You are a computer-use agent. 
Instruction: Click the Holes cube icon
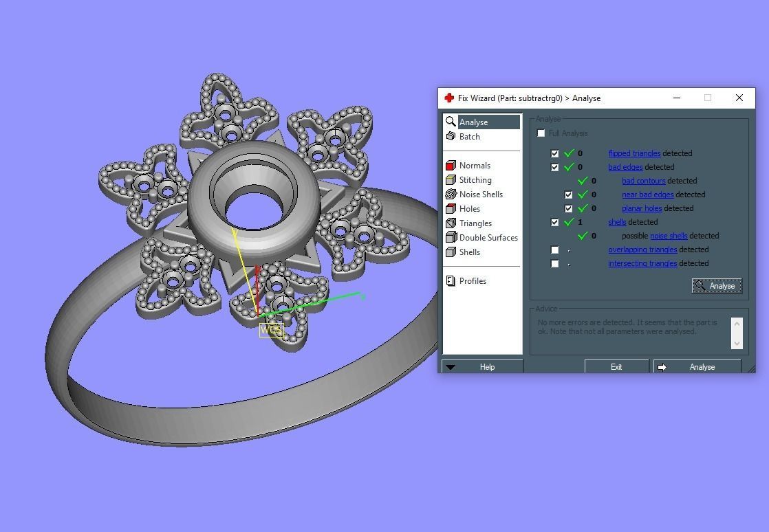point(451,209)
